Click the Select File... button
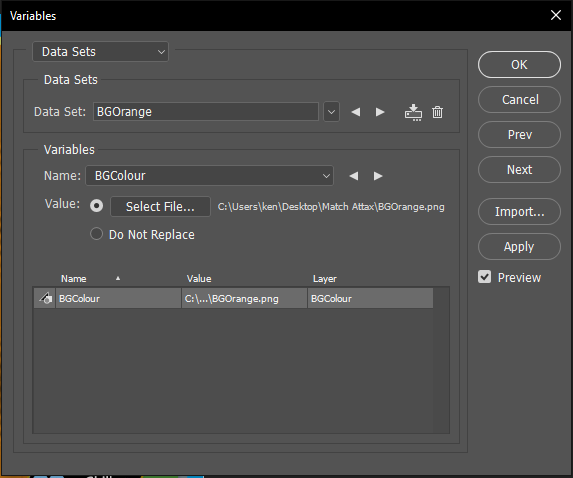 click(x=160, y=207)
